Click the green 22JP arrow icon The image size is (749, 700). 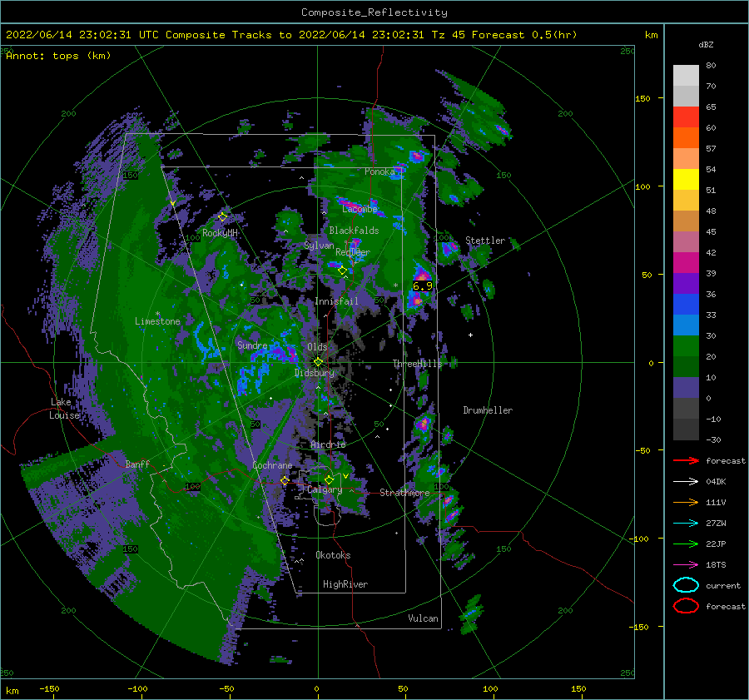click(686, 544)
